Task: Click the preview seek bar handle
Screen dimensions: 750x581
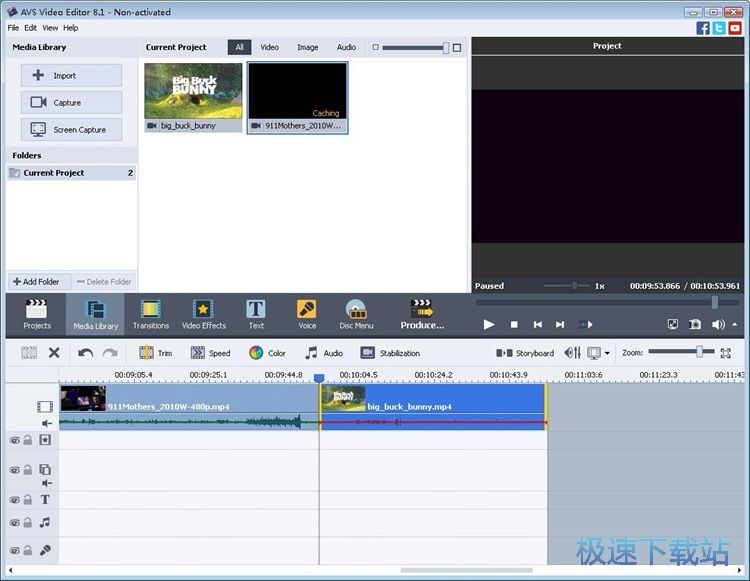Action: (715, 302)
